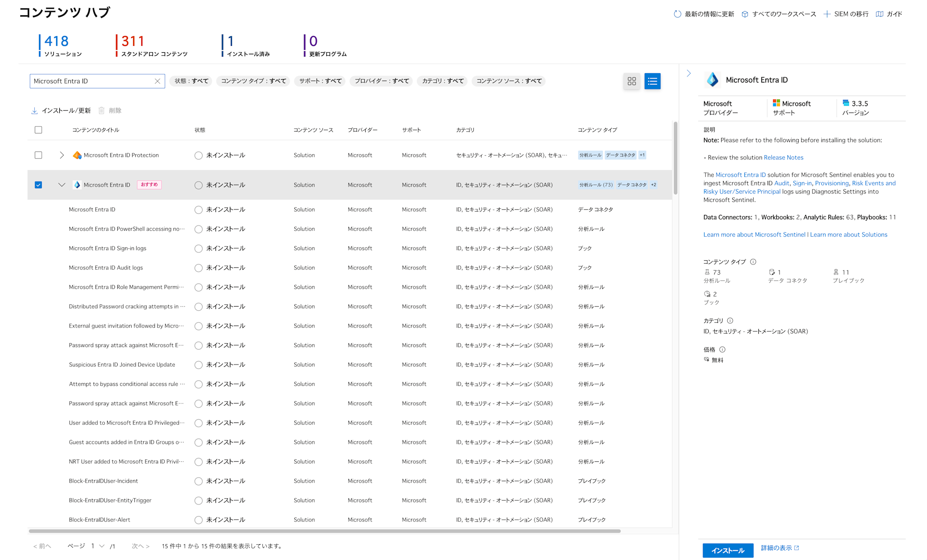
Task: Open the ガイド book icon
Action: 879,14
